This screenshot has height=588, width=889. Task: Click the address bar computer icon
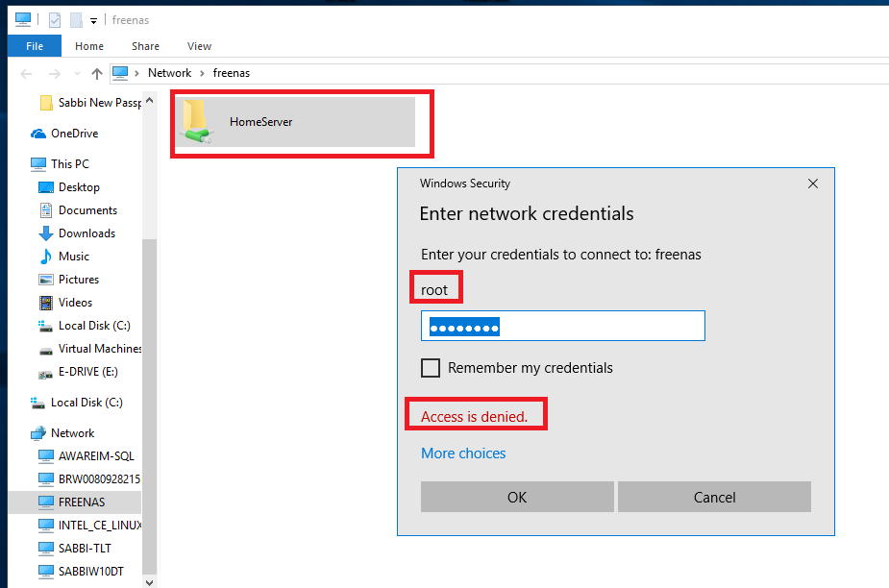[120, 73]
